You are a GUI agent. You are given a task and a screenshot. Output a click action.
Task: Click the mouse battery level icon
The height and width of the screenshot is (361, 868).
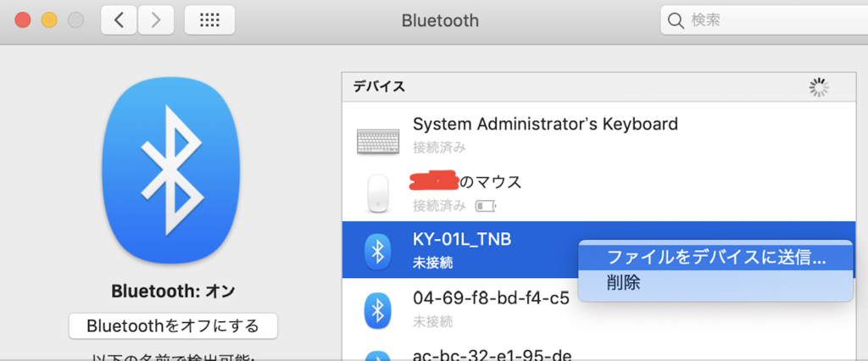486,207
